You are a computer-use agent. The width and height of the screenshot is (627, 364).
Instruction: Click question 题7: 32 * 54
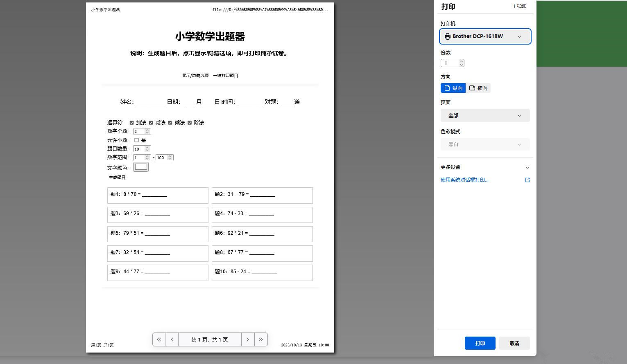[x=158, y=254]
